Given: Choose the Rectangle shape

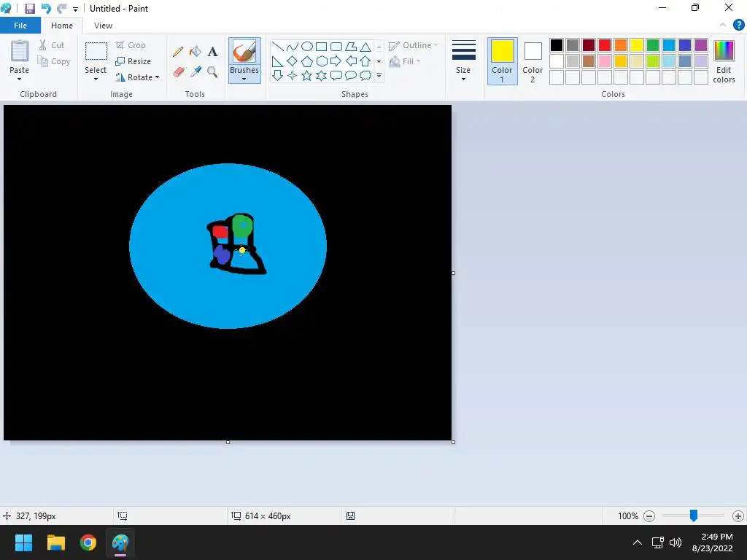Looking at the screenshot, I should 322,47.
